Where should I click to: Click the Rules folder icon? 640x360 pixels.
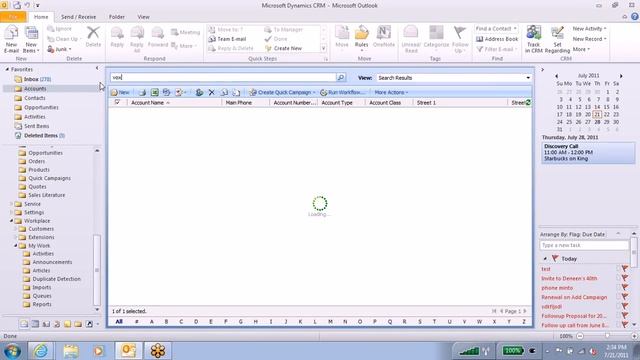point(361,33)
